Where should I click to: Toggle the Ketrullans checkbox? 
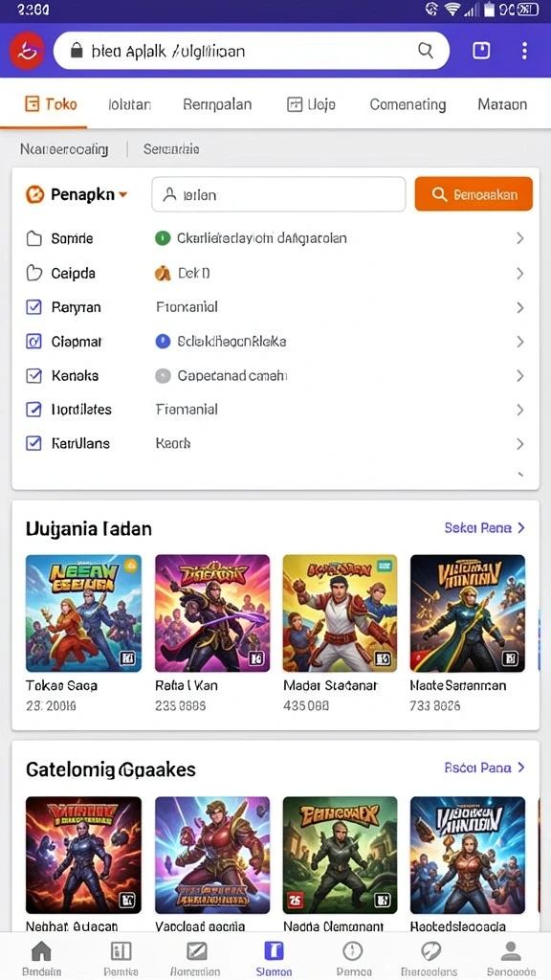click(x=33, y=443)
